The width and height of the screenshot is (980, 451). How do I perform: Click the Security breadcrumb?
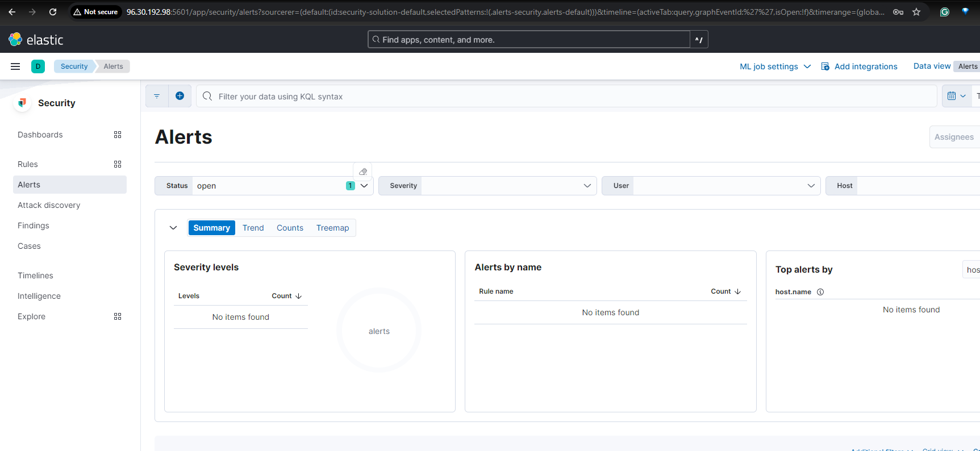tap(74, 66)
